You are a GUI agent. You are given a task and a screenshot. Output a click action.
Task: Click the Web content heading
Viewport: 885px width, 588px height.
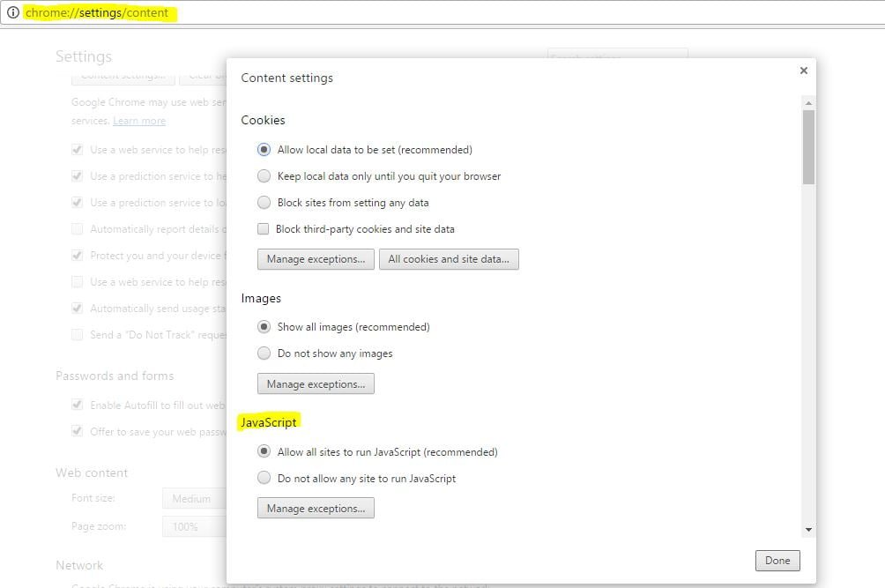tap(92, 473)
